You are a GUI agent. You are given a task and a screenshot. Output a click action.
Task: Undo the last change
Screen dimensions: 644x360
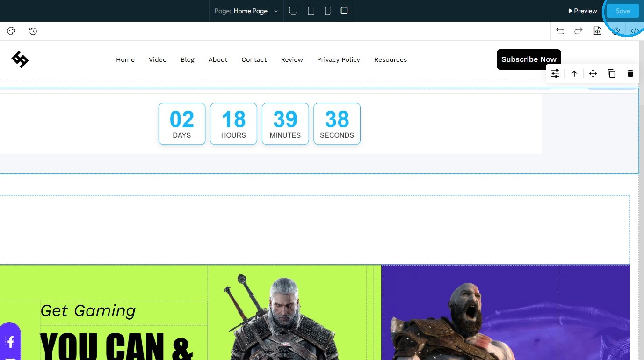[560, 31]
